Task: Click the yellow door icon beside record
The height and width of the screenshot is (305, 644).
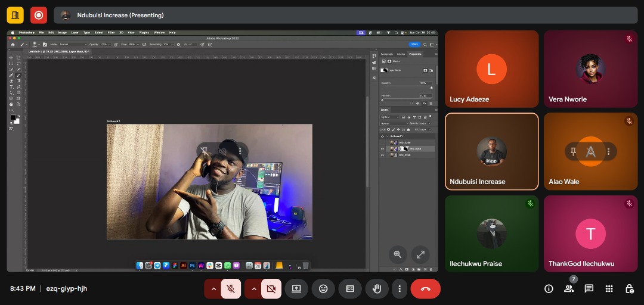Action: 15,15
